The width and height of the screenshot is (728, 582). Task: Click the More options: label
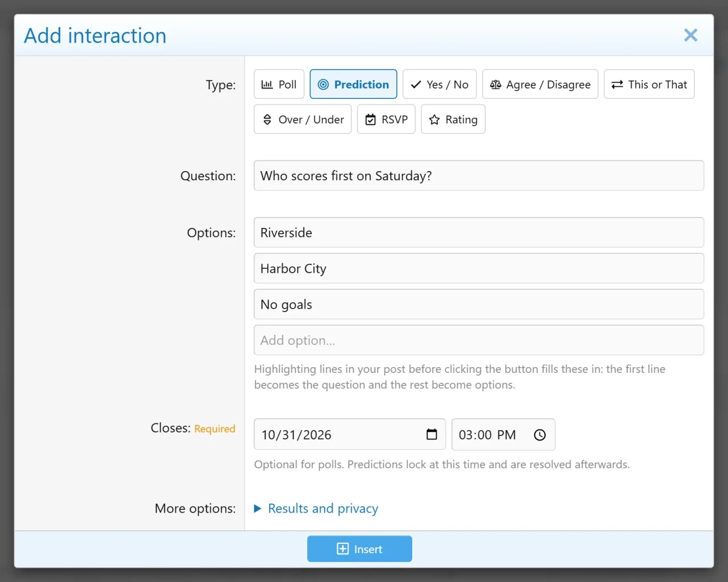coord(195,508)
